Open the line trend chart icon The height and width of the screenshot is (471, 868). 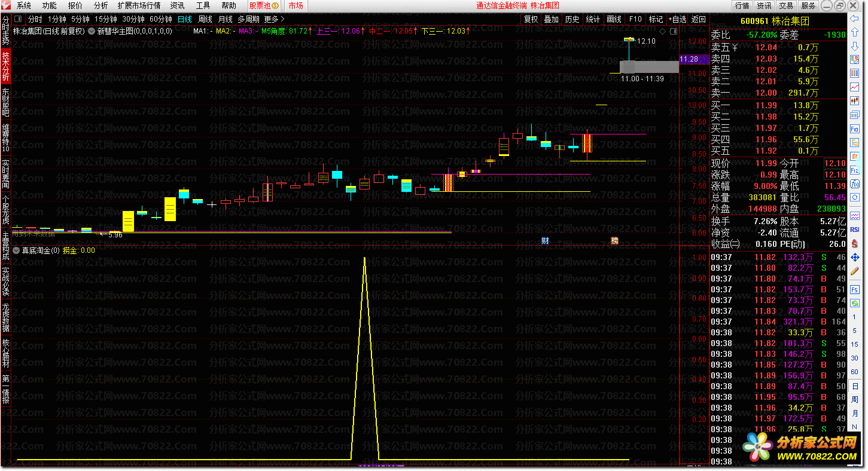(855, 87)
